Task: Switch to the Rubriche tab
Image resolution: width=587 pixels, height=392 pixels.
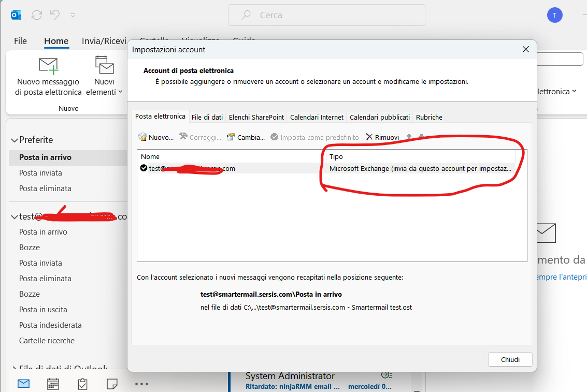Action: pos(429,117)
